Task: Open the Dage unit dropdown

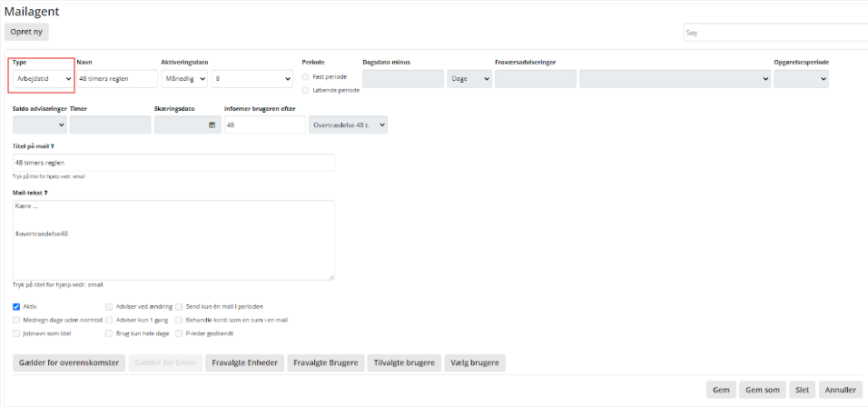Action: click(469, 79)
